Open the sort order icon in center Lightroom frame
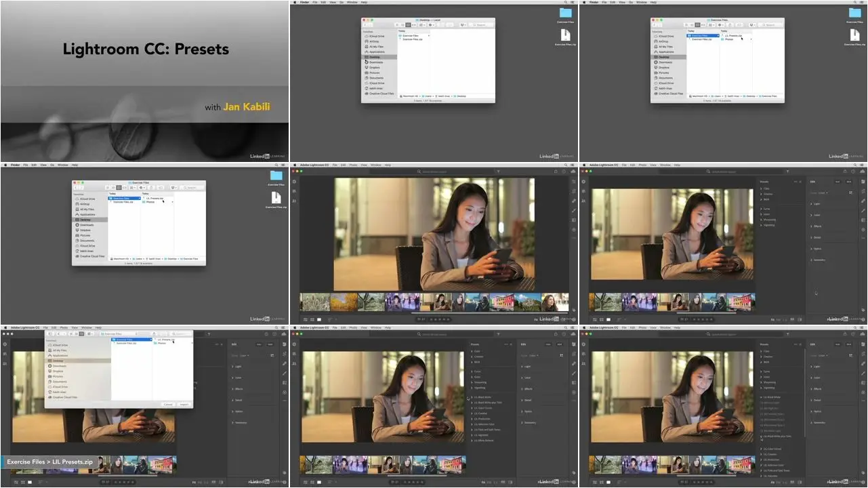 click(329, 319)
